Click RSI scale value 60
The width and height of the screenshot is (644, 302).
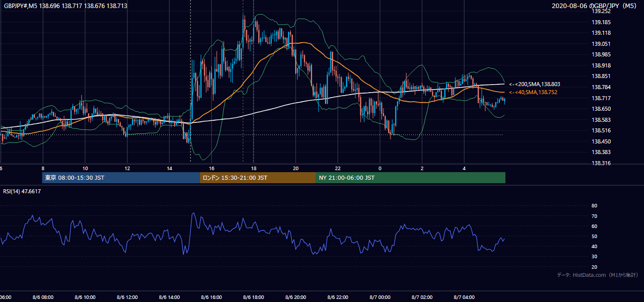tap(594, 226)
